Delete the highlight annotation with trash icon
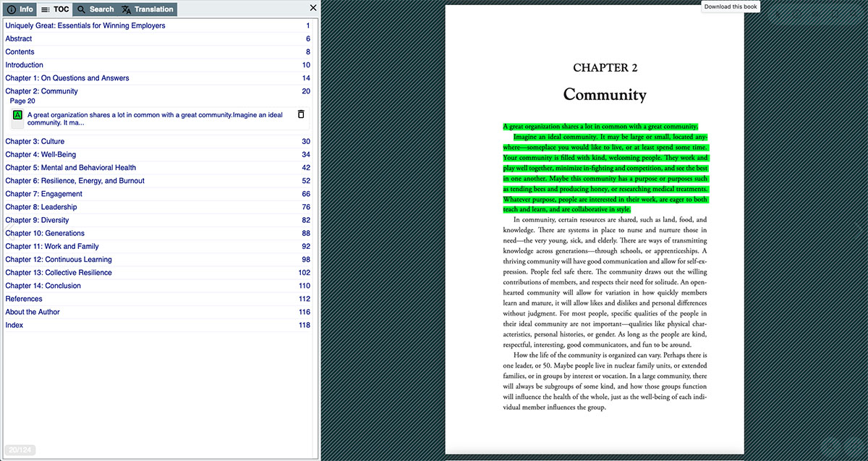This screenshot has height=461, width=868. pyautogui.click(x=301, y=114)
